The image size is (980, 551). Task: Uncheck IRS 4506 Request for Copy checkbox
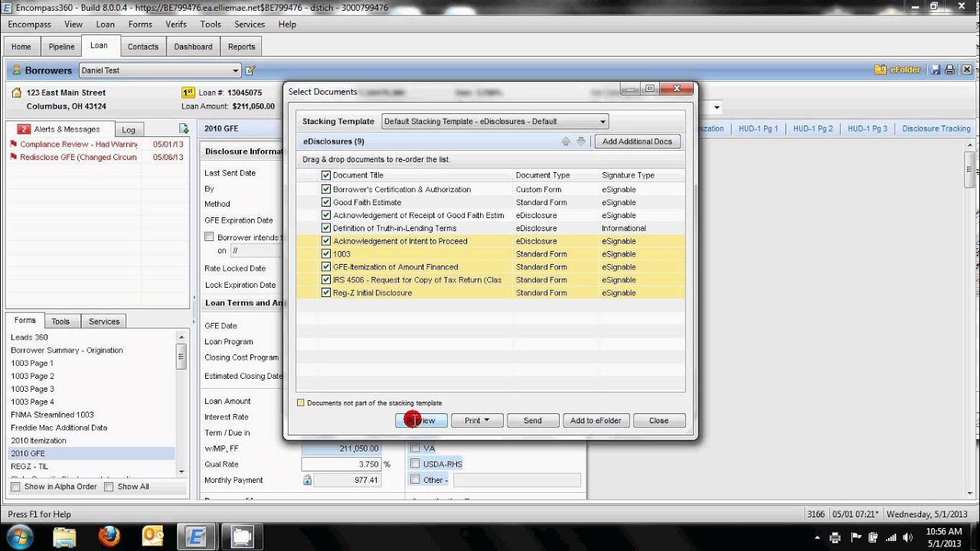click(326, 280)
